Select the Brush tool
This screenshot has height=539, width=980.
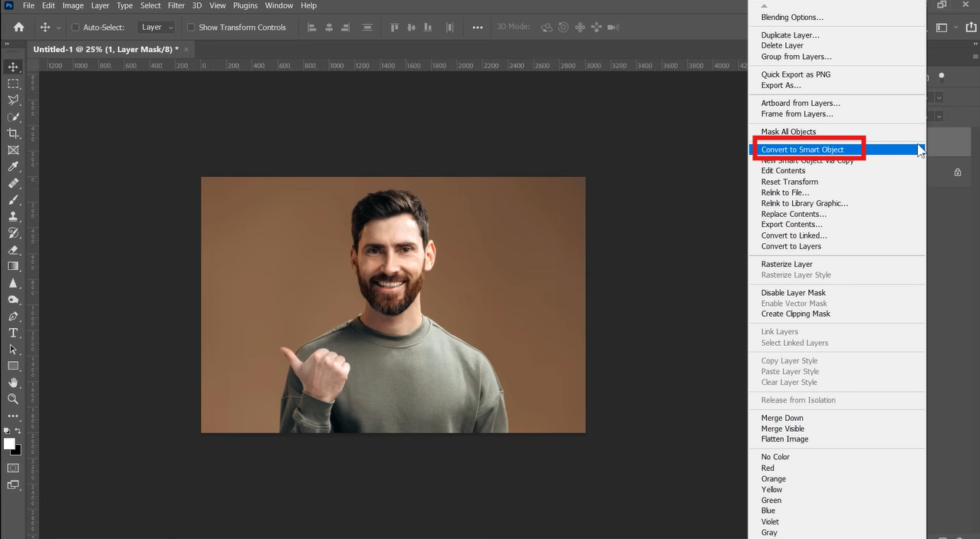12,199
